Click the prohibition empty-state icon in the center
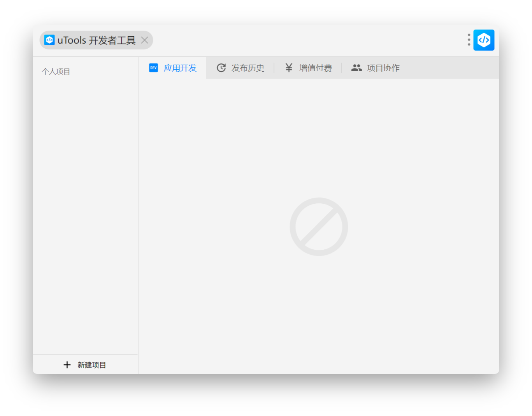 (319, 227)
